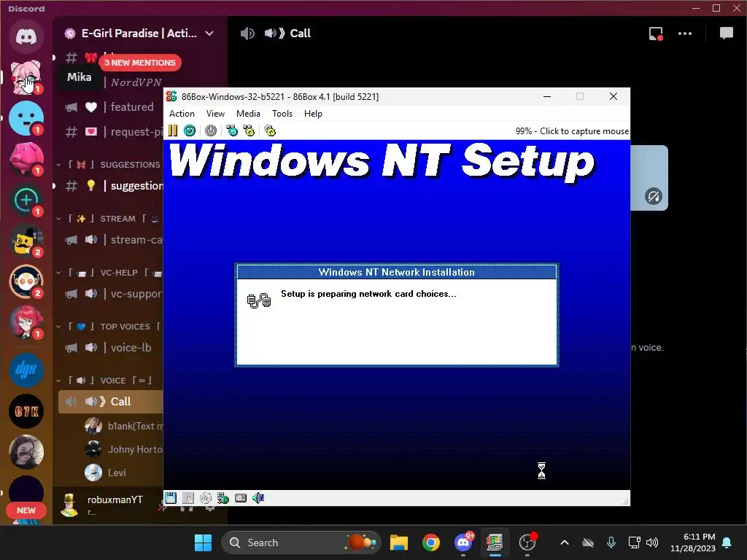Open the stream-ca voice channel
This screenshot has height=560, width=747.
click(x=111, y=239)
